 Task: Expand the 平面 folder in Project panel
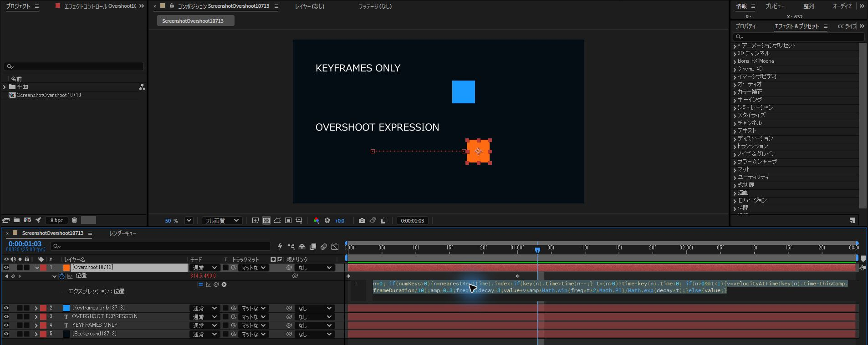pos(5,87)
